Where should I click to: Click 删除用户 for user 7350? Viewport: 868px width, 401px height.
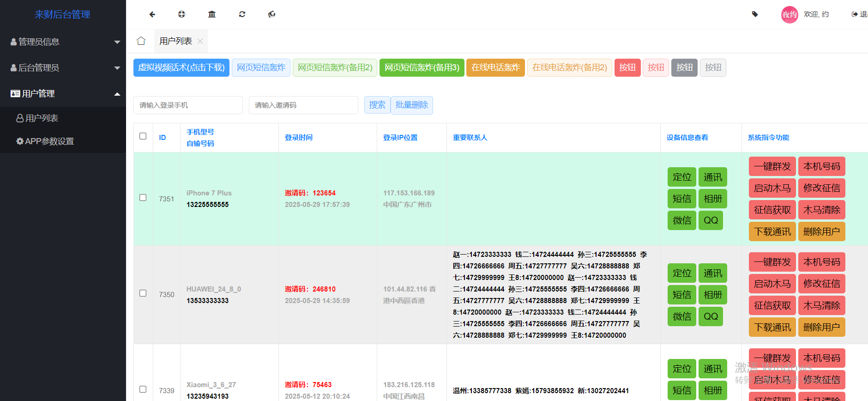pos(822,327)
